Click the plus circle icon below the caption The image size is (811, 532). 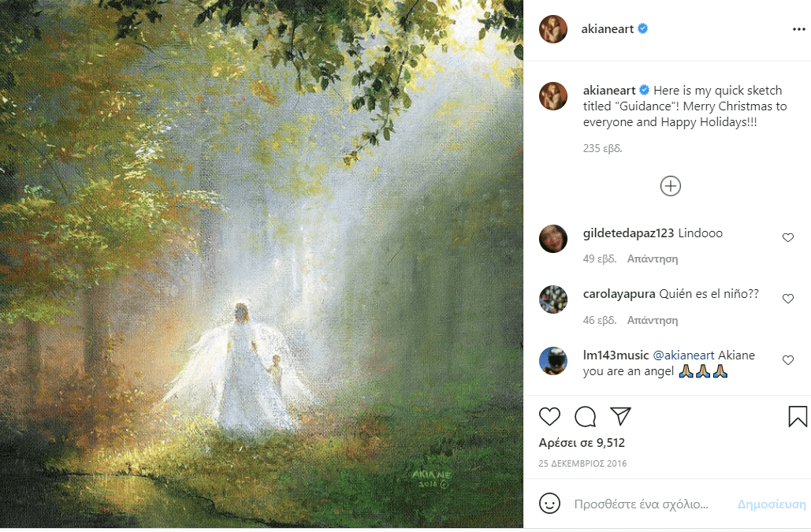(x=670, y=186)
